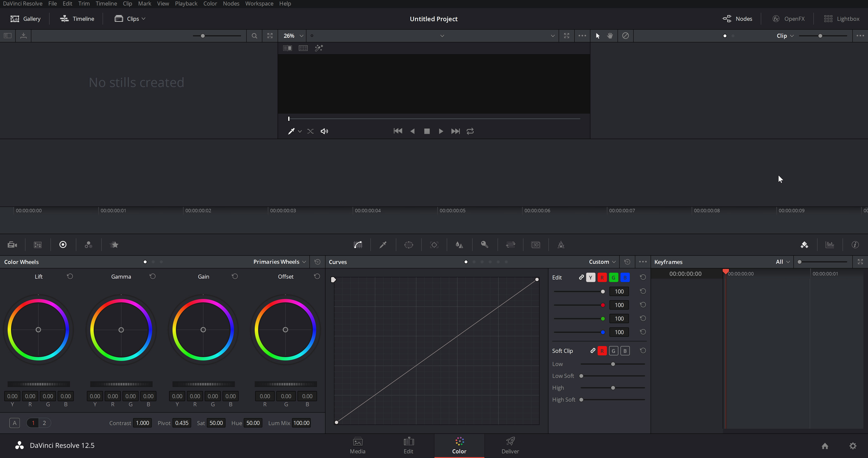Toggle the Y channel edit button
This screenshot has width=868, height=458.
click(591, 278)
